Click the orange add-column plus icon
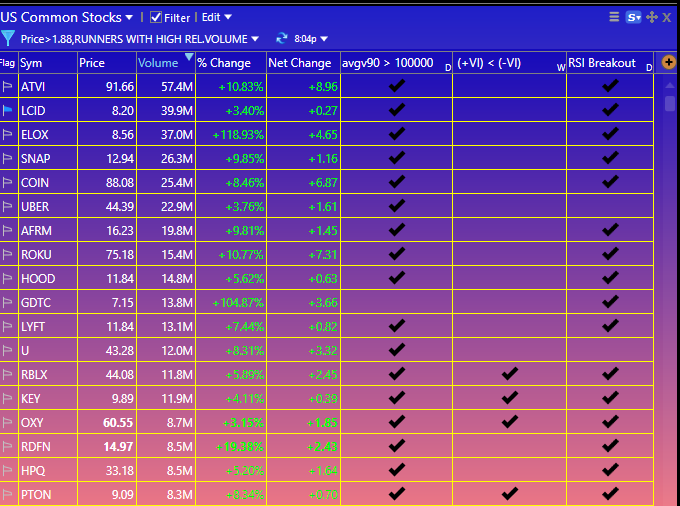 [x=668, y=62]
